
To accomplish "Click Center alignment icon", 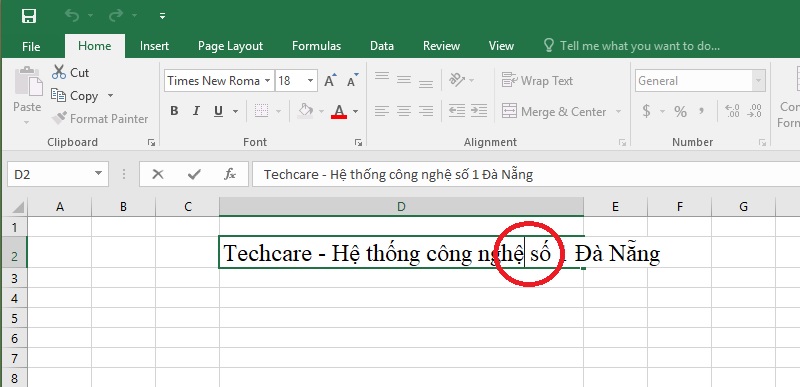I will [x=404, y=111].
